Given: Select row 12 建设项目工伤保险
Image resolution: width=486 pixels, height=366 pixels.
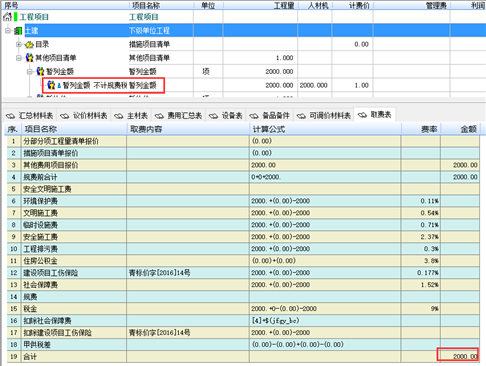Looking at the screenshot, I should [243, 273].
